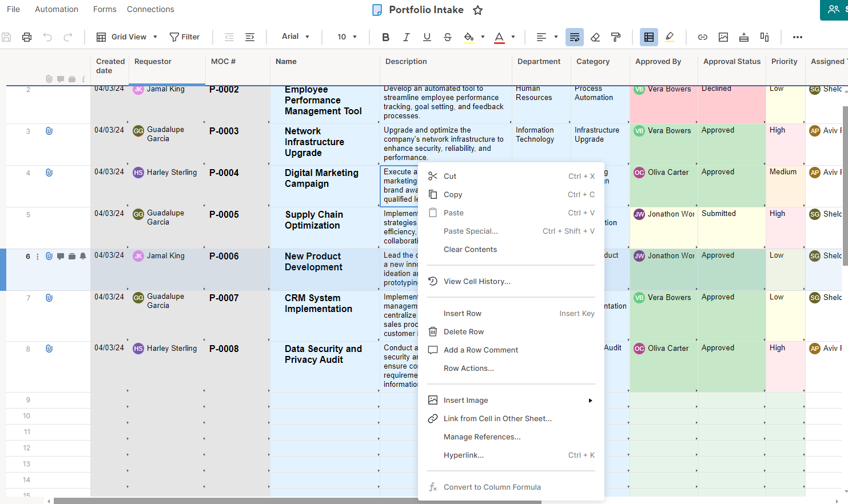Click the attachment icon on row 4
Image resolution: width=848 pixels, height=504 pixels.
pyautogui.click(x=49, y=173)
